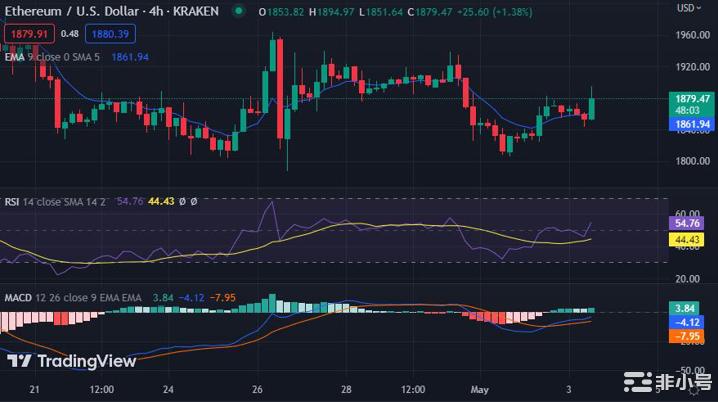Click the TradingView logo
Viewport: 718px width, 402px height.
[71, 361]
